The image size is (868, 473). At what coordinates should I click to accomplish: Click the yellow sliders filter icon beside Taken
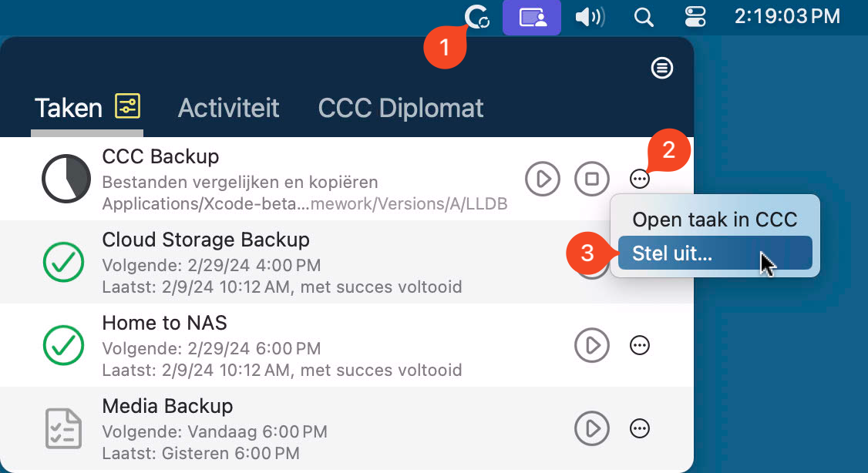pyautogui.click(x=128, y=106)
